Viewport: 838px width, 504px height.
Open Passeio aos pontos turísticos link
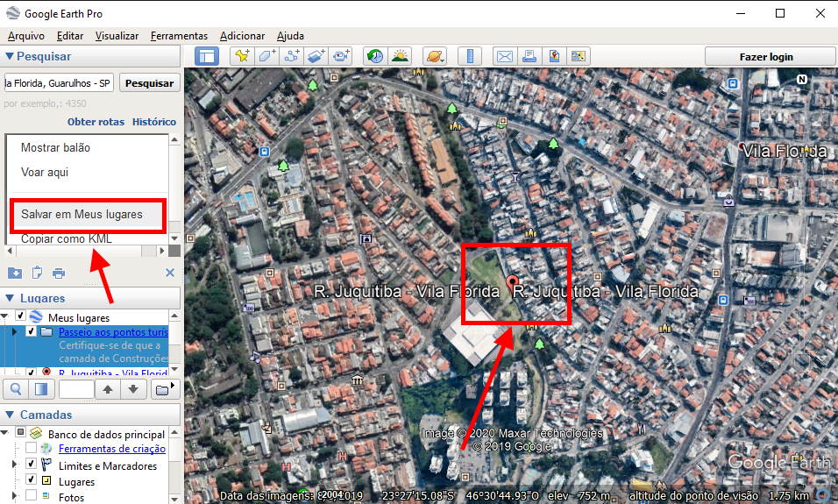coord(113,332)
